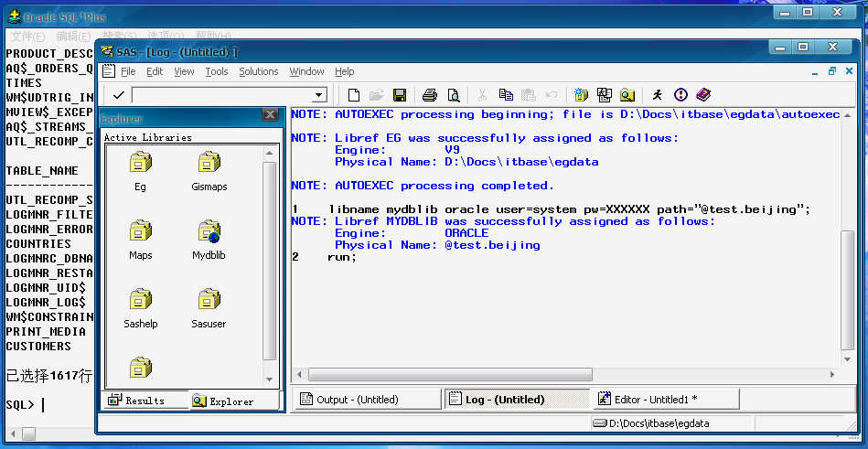Click the command bar checkmark button
The image size is (868, 449).
pos(119,95)
